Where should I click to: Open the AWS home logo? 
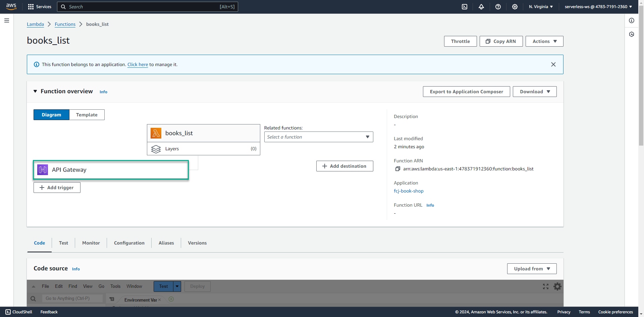coord(11,6)
